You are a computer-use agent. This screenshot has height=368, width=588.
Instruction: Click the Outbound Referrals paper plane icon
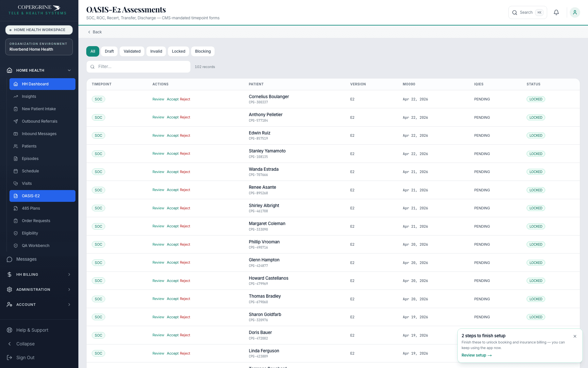16,121
